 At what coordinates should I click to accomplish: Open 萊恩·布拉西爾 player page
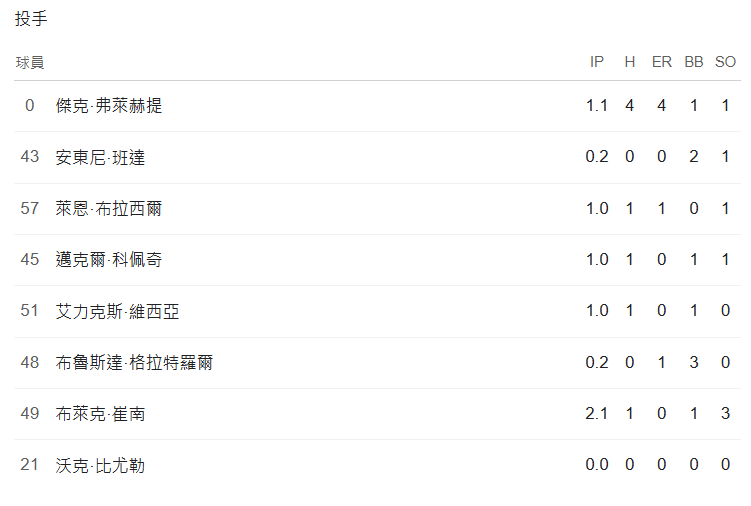[109, 208]
